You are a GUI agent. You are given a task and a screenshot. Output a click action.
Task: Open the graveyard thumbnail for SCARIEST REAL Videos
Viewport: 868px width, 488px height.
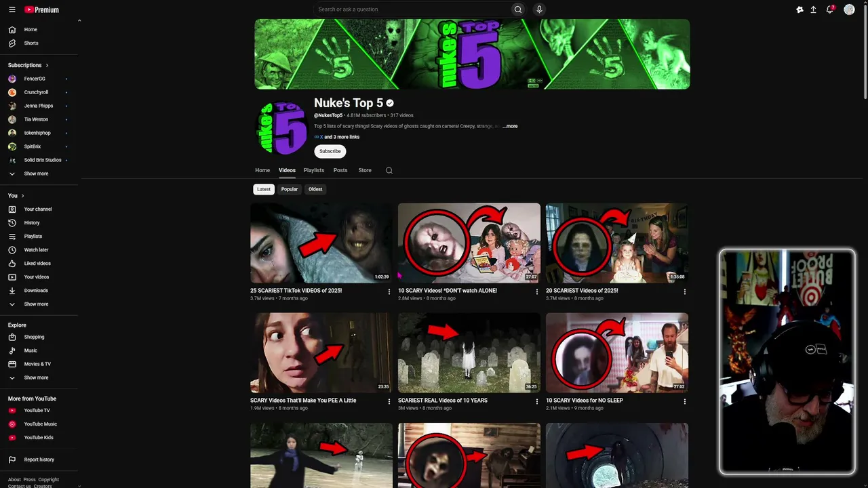click(469, 352)
